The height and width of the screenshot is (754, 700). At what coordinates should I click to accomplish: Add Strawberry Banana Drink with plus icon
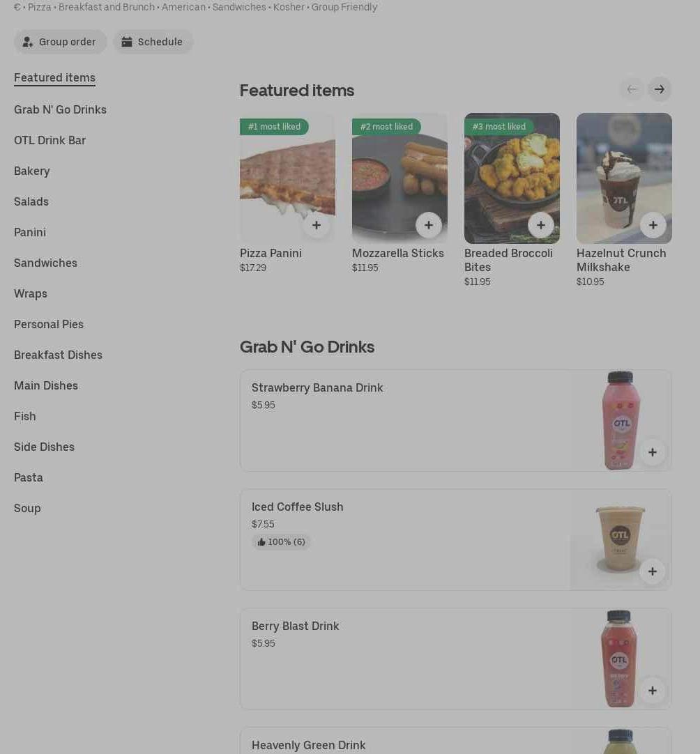(653, 452)
